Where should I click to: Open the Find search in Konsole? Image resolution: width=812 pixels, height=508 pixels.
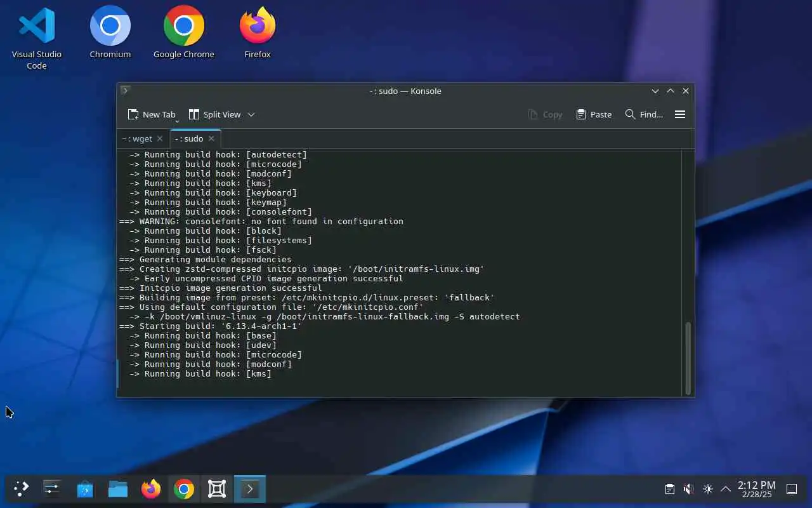(644, 114)
